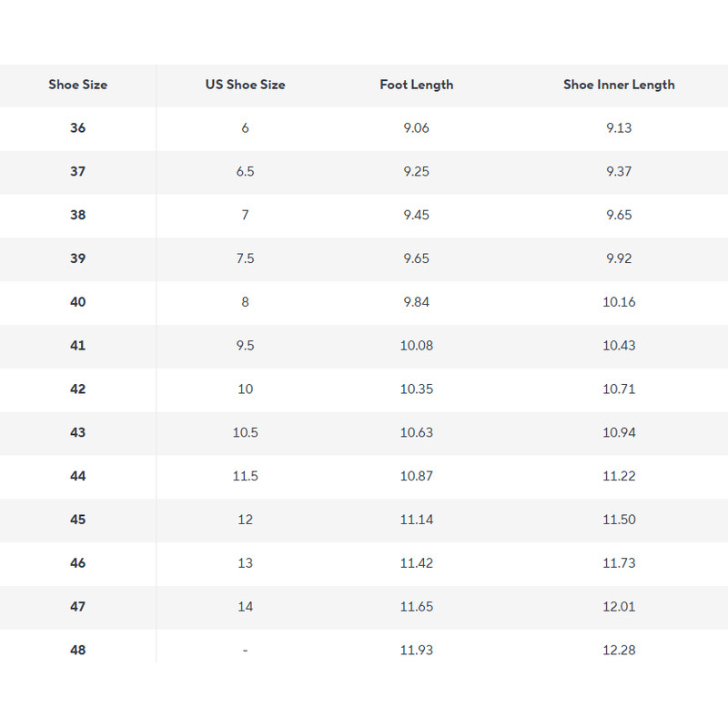Select US shoe size 9.5 cell
The height and width of the screenshot is (728, 728).
coord(245,346)
